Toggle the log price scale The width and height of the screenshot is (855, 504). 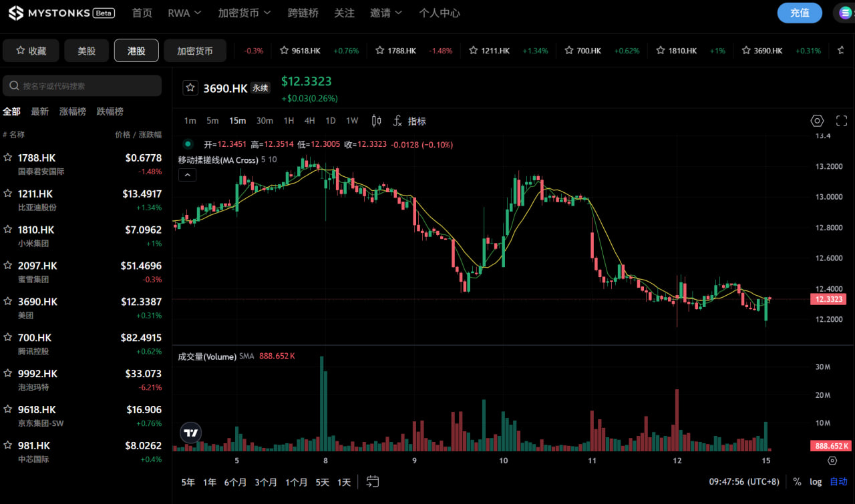point(816,481)
